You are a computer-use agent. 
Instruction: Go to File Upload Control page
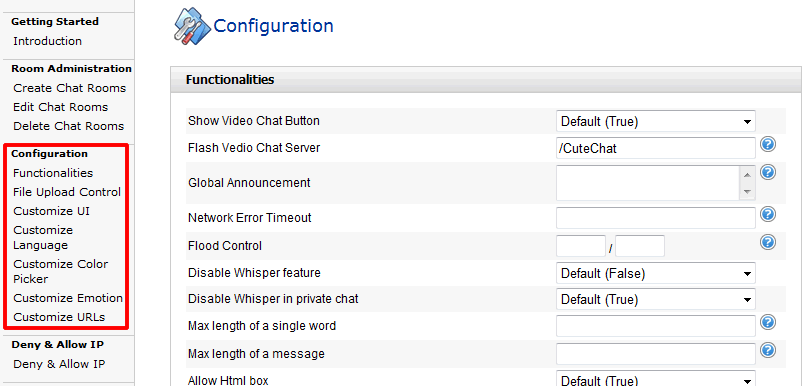[x=67, y=192]
